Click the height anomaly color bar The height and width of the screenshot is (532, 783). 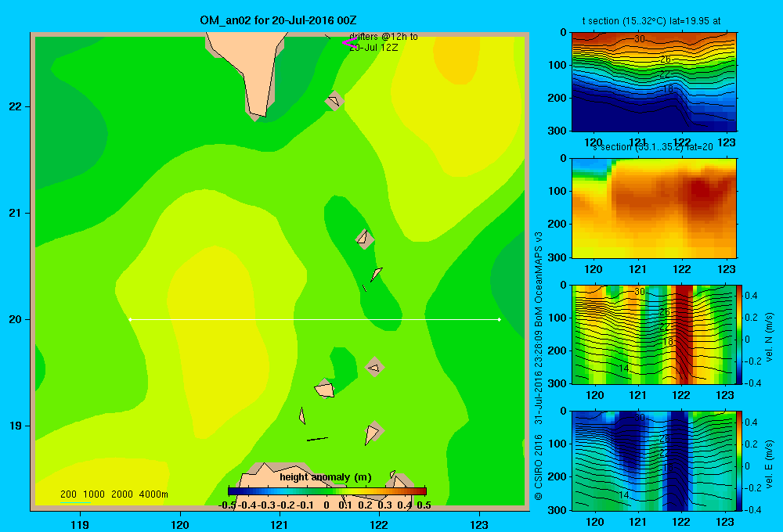pos(327,491)
